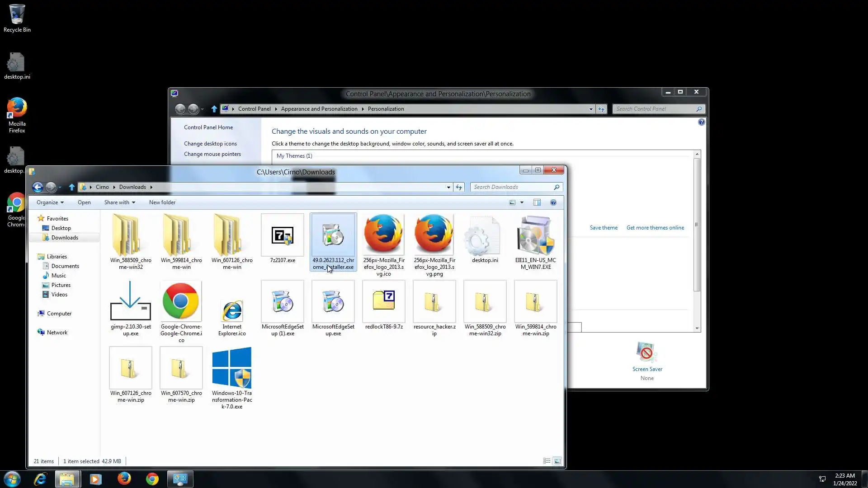Select the Internet Explorer.ico file
Image resolution: width=868 pixels, height=488 pixels.
pos(232,310)
